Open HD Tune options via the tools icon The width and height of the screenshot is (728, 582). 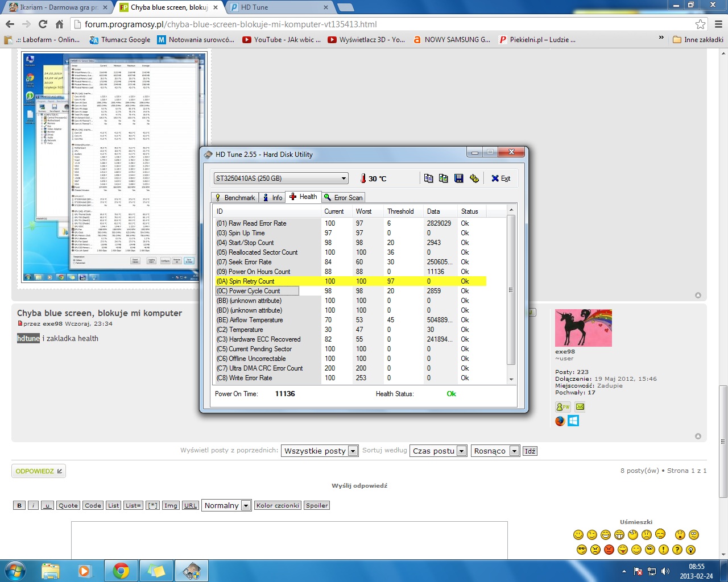tap(474, 178)
